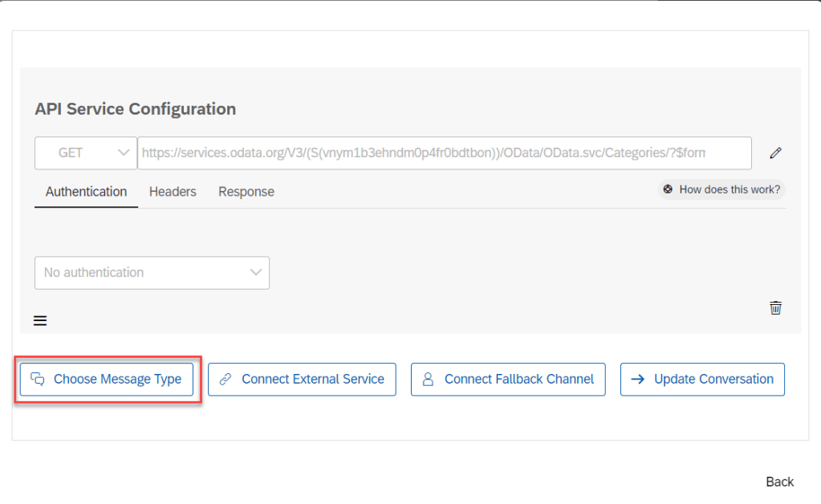Image resolution: width=821 pixels, height=504 pixels.
Task: Expand the 'No authentication' dropdown
Action: click(x=152, y=273)
